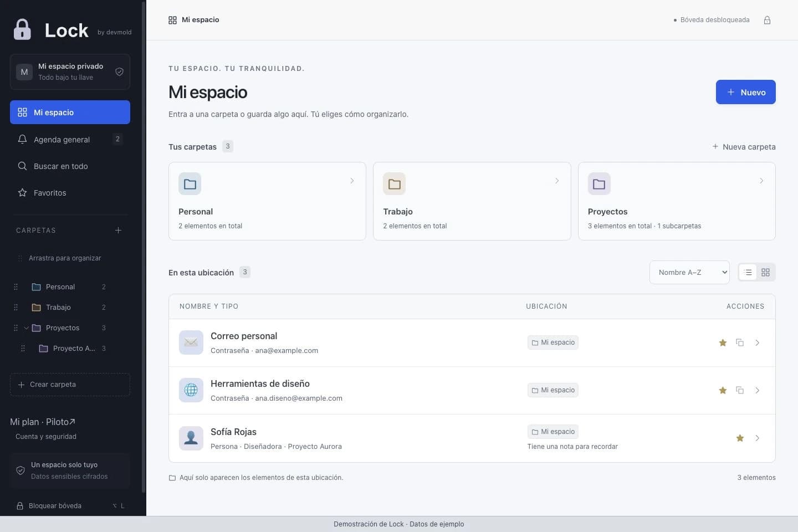798x532 pixels.
Task: Click the UBICACIÓN column header
Action: [x=546, y=306]
